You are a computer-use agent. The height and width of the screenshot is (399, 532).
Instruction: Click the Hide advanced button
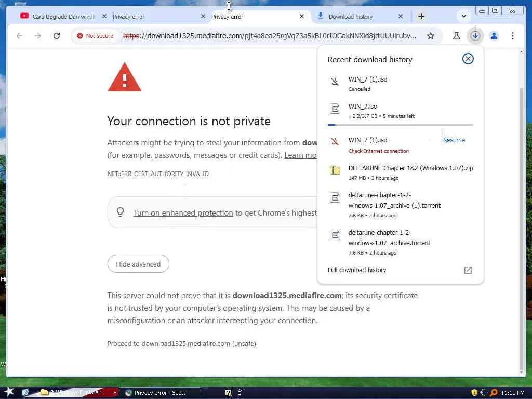[138, 264]
